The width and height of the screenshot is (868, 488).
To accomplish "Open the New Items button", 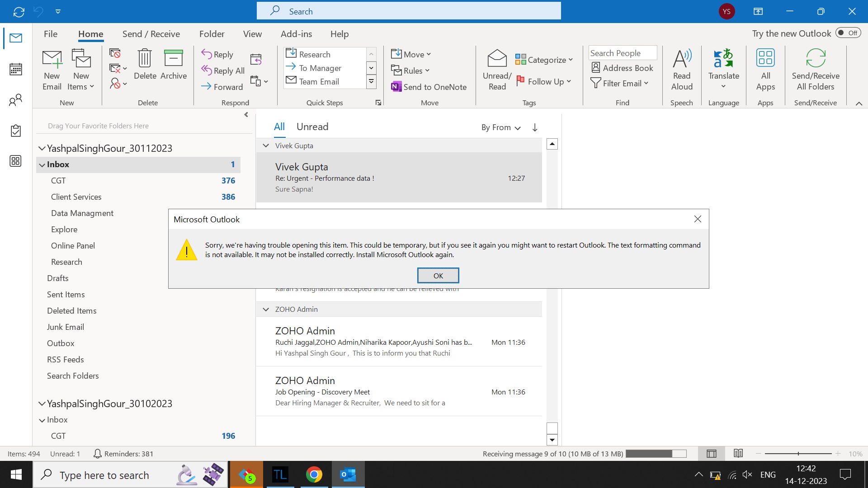I will pos(81,70).
